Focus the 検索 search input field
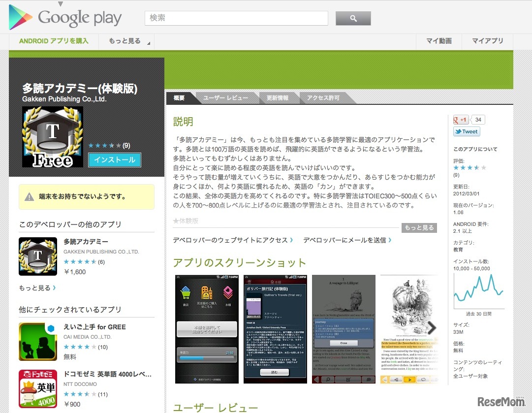The width and height of the screenshot is (532, 413). [236, 18]
